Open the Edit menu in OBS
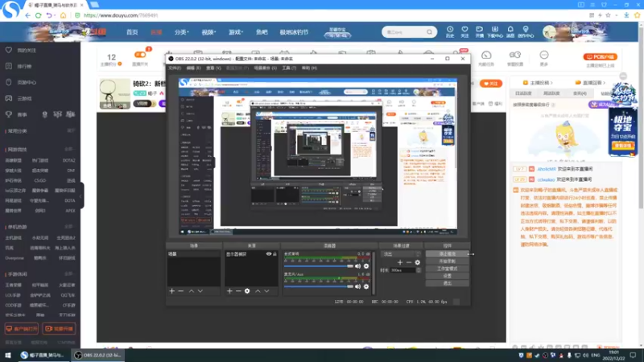This screenshot has width=644, height=362. pyautogui.click(x=193, y=68)
